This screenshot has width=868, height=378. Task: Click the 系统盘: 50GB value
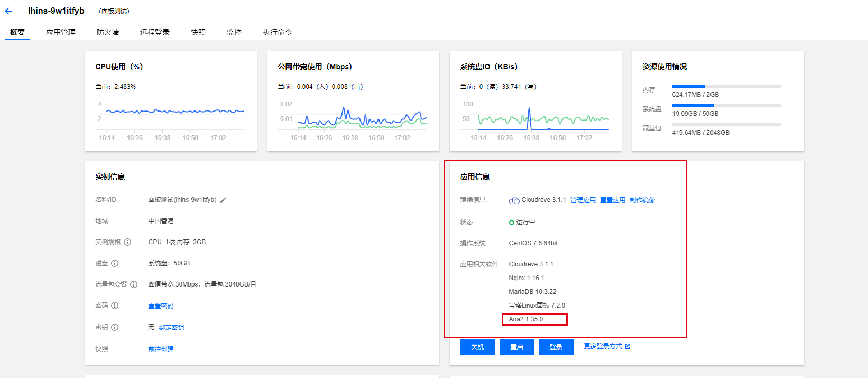[x=169, y=263]
